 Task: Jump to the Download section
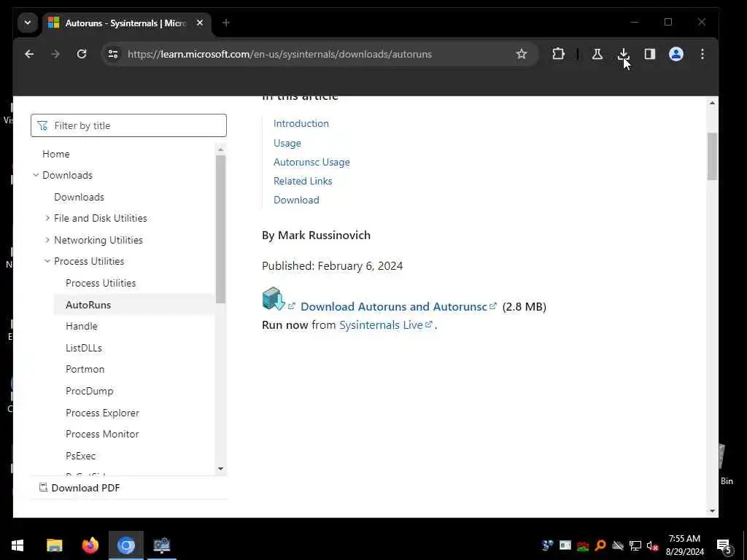(296, 200)
